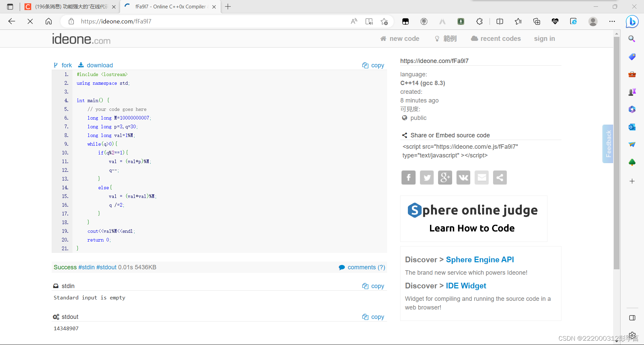The width and height of the screenshot is (644, 345).
Task: Open the user profile avatar
Action: point(593,21)
